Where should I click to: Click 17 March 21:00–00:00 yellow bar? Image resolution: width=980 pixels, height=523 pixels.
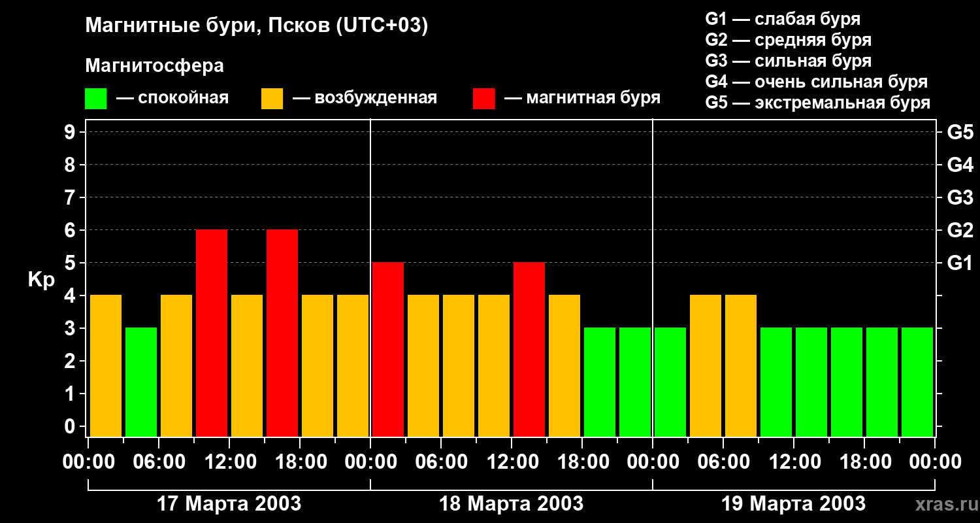(353, 366)
